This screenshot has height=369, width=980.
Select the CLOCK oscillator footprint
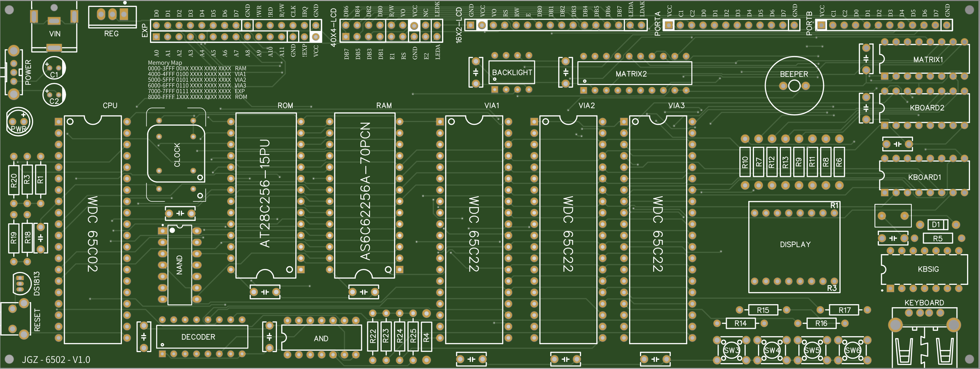pos(176,154)
